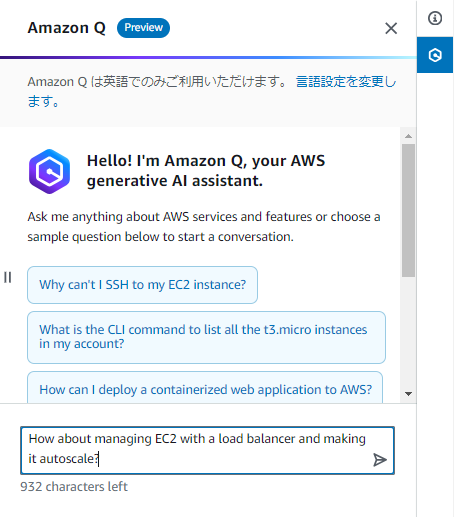
Task: Toggle the Amazon Q hexagon sidebar icon
Action: [x=435, y=55]
